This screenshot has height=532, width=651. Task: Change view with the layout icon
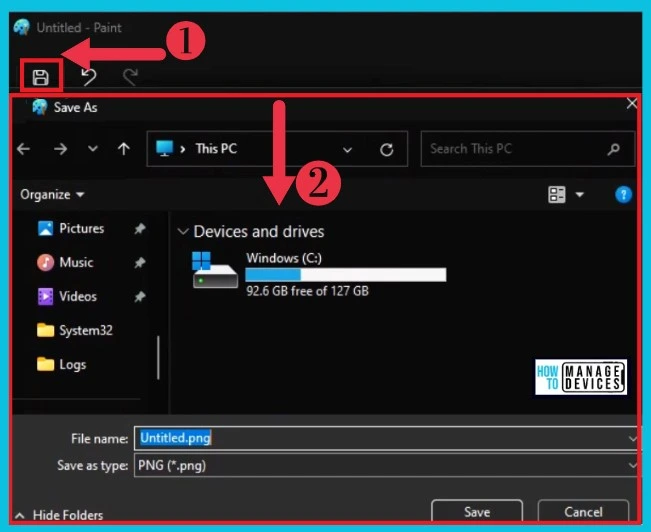pyautogui.click(x=556, y=194)
